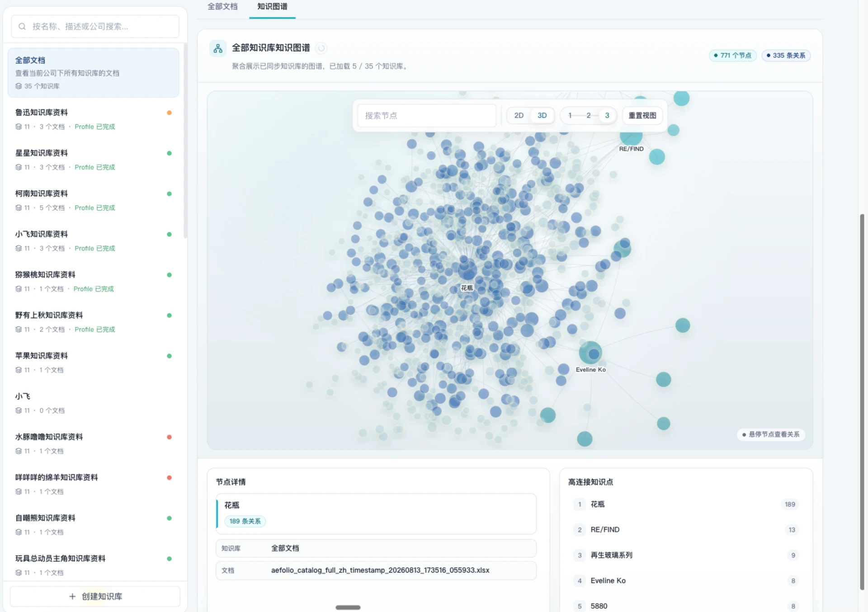Click the magnifier icon in the sidebar search box
The height and width of the screenshot is (612, 868).
point(22,27)
